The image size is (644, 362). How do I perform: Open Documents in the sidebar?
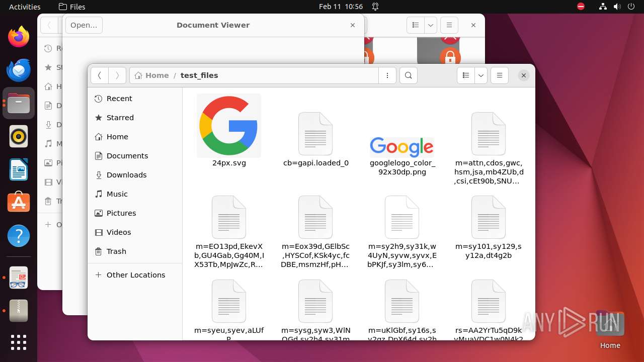coord(135,156)
